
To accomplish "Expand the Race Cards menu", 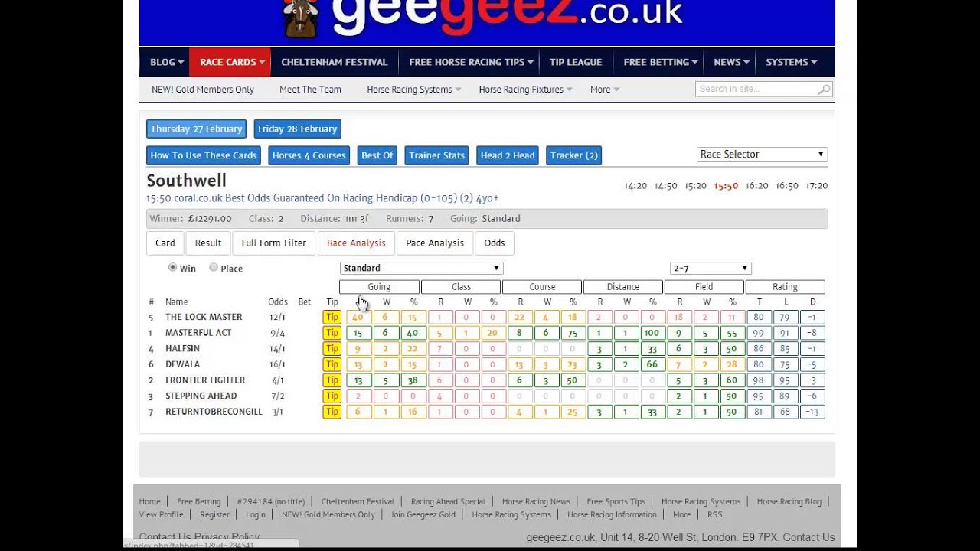I will click(230, 62).
